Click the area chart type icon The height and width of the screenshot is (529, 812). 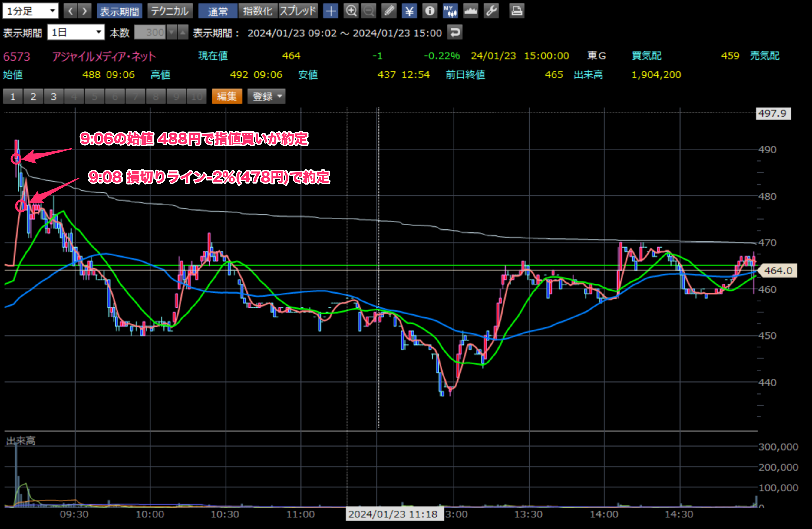pyautogui.click(x=470, y=11)
